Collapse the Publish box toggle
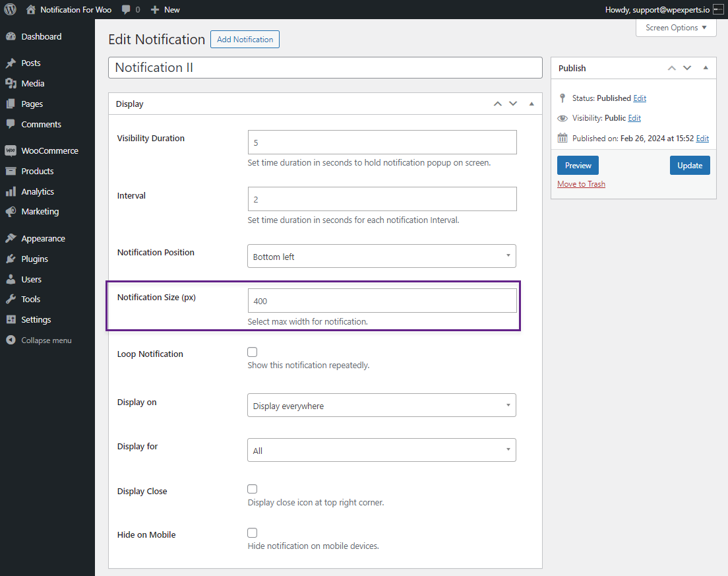The width and height of the screenshot is (728, 576). pyautogui.click(x=706, y=68)
